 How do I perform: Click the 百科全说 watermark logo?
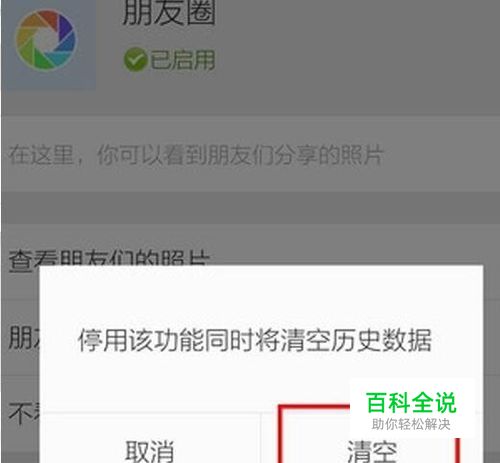411,402
